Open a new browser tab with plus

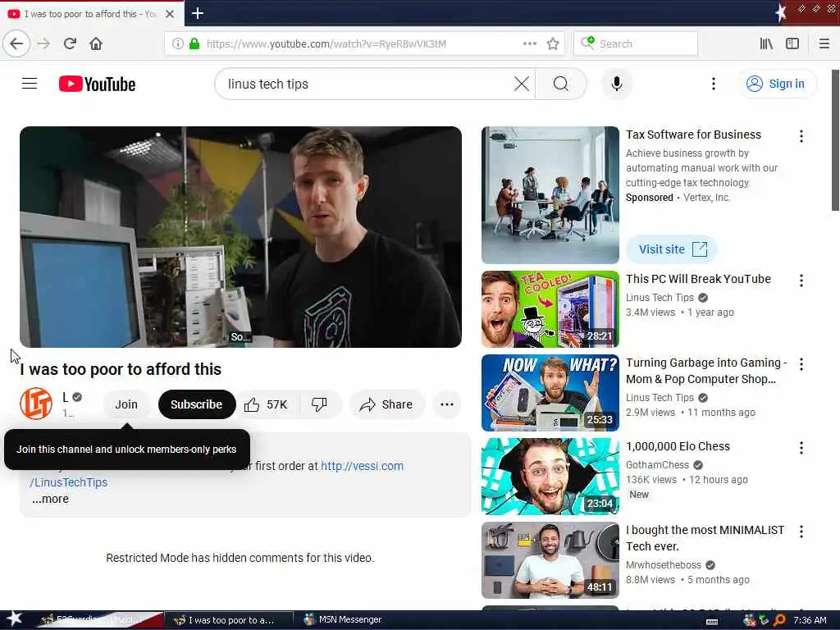pyautogui.click(x=198, y=13)
